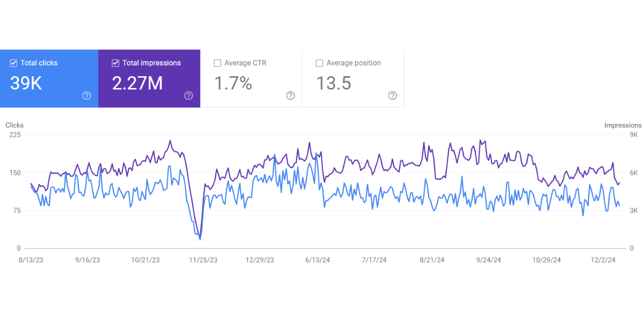Select the 39K total clicks value
This screenshot has height=322, width=644.
pos(26,83)
